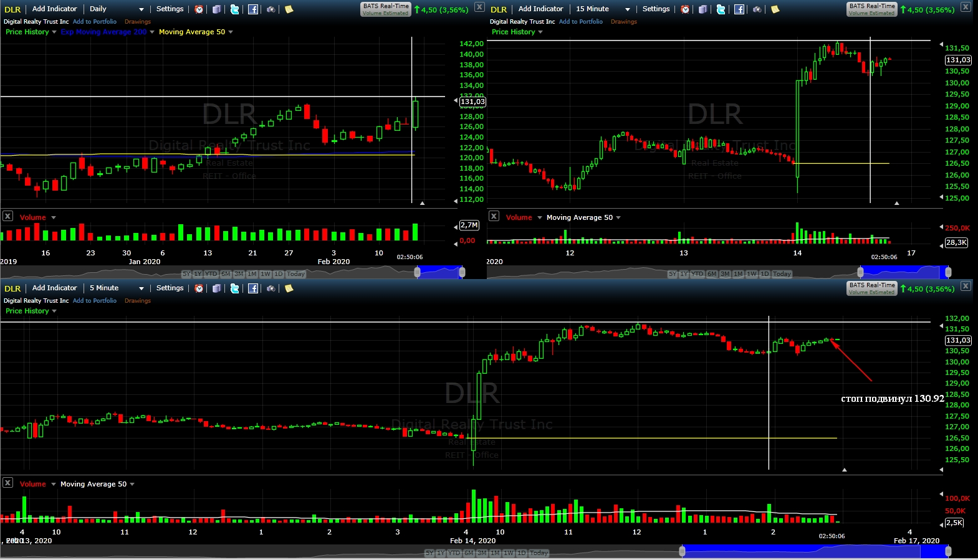Remove the Volume panel in 5 Minute chart
This screenshot has height=560, width=978.
pos(7,483)
